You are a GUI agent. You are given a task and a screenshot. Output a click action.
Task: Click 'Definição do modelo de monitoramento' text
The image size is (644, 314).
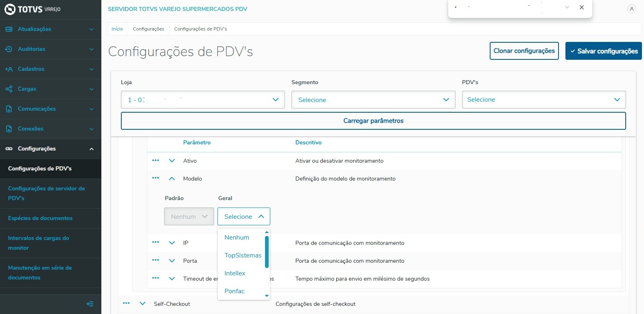pyautogui.click(x=346, y=179)
